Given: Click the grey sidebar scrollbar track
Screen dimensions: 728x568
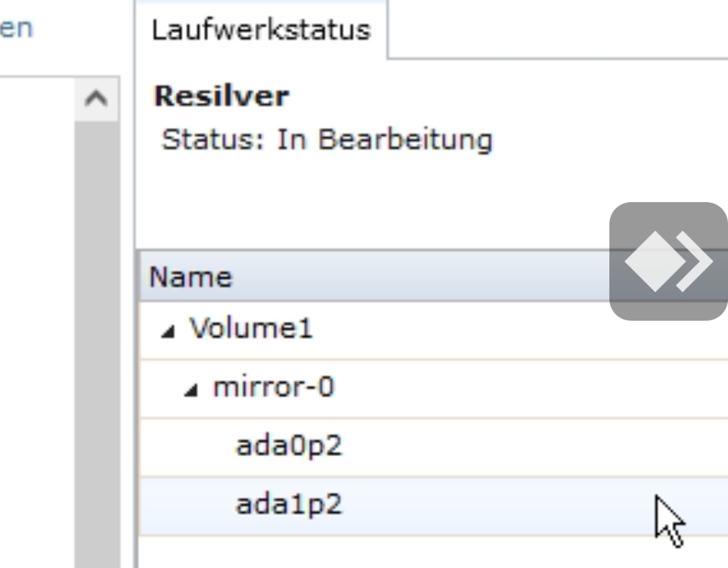Looking at the screenshot, I should 96,344.
